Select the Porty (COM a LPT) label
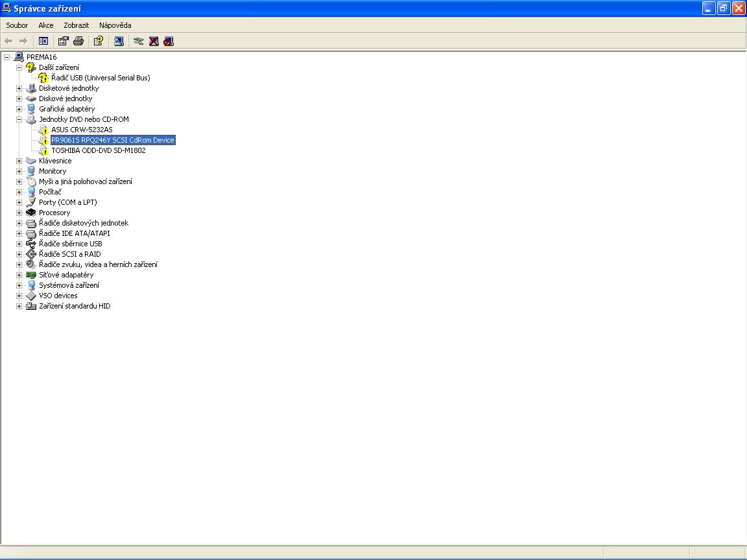747x560 pixels. point(67,202)
